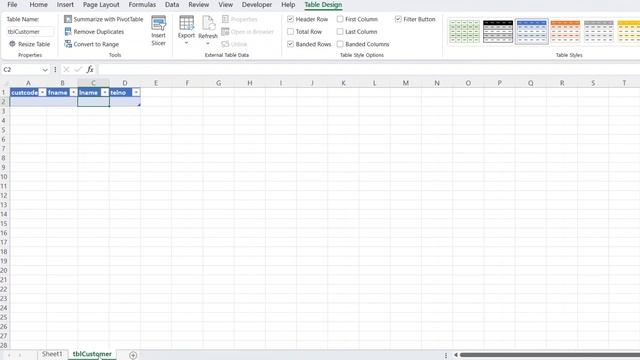The height and width of the screenshot is (360, 640).
Task: Click Remove Duplicates tool
Action: pos(94,31)
